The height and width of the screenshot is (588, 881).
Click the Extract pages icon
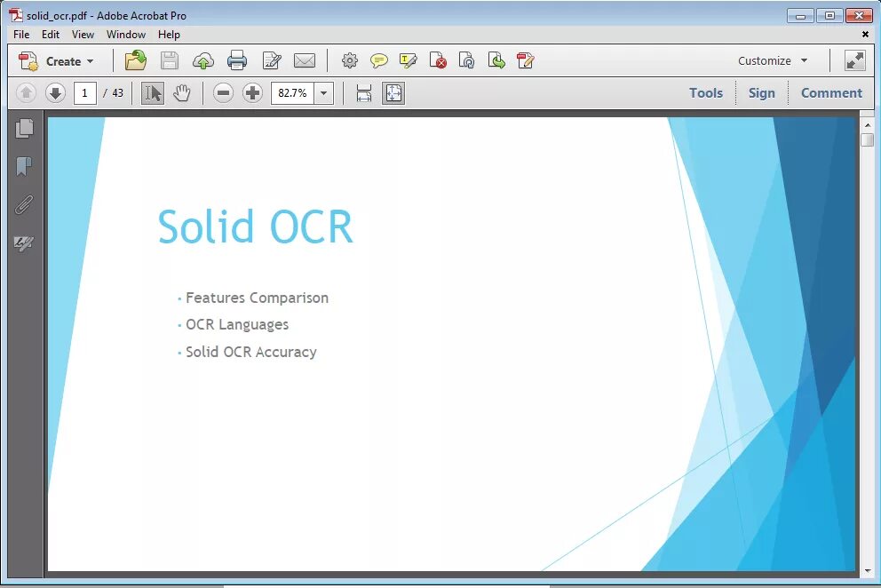[x=496, y=60]
